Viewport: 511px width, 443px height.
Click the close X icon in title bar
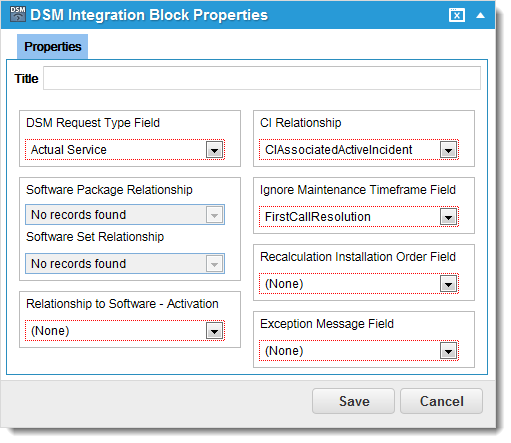pos(457,15)
